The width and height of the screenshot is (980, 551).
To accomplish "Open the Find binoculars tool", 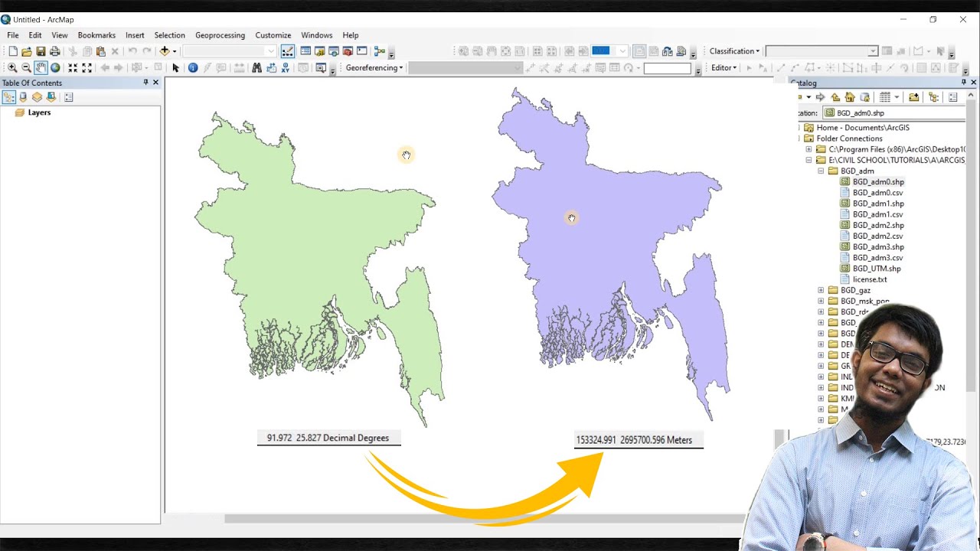I will pyautogui.click(x=256, y=68).
